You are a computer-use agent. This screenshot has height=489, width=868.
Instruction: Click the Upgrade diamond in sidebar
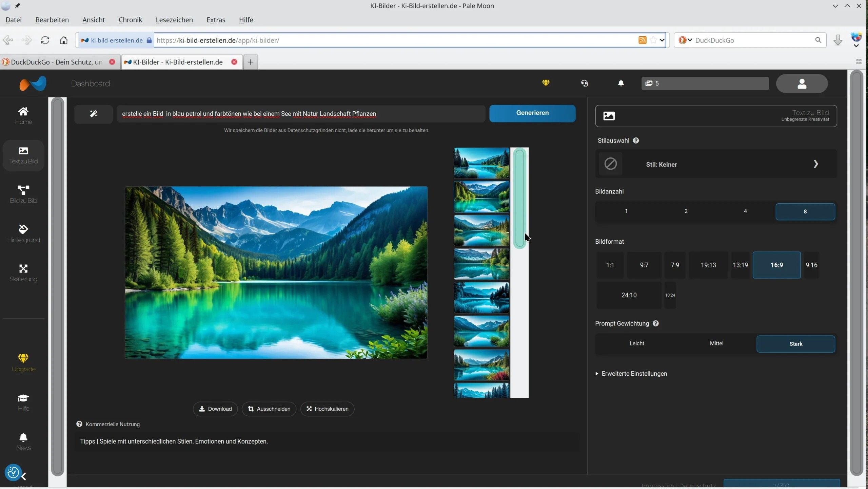[23, 362]
